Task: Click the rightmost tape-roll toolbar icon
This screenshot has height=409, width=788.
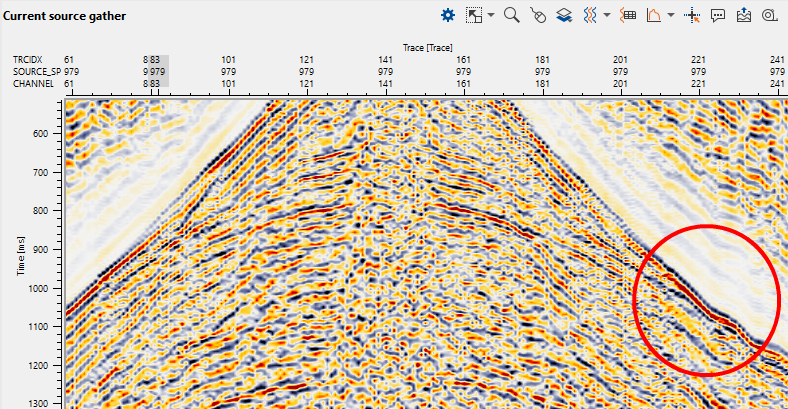Action: (x=769, y=15)
